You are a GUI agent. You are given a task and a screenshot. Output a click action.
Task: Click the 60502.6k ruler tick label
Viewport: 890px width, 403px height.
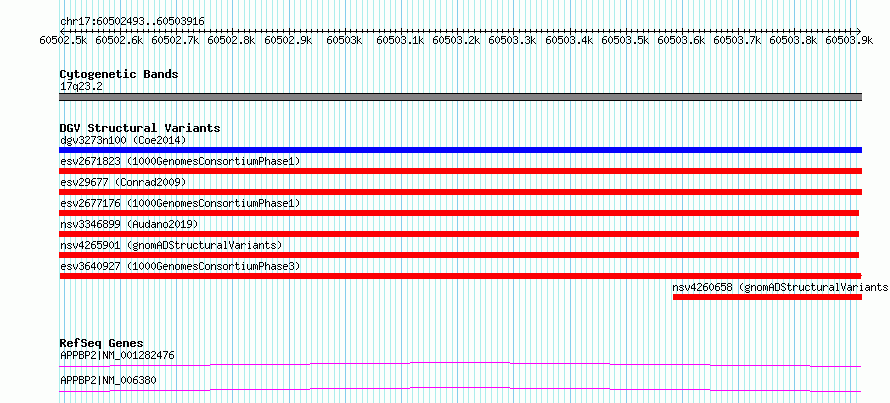pyautogui.click(x=119, y=40)
